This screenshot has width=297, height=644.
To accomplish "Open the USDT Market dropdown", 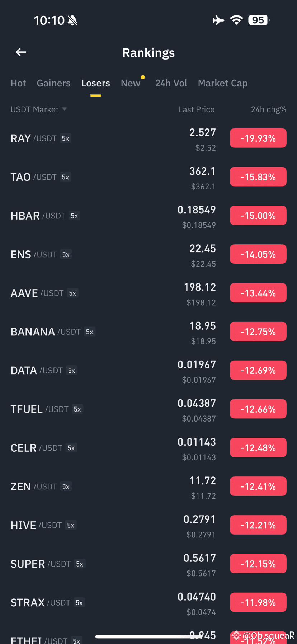I will pyautogui.click(x=39, y=109).
